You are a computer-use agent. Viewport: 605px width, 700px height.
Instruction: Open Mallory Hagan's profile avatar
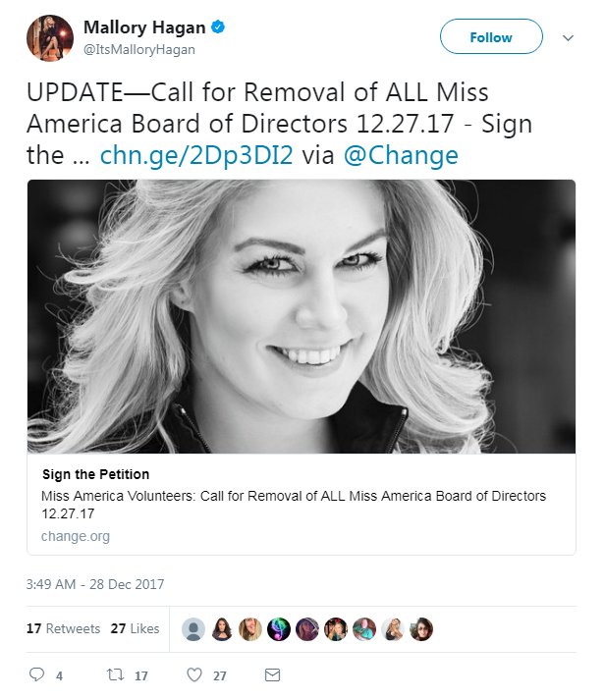[50, 38]
